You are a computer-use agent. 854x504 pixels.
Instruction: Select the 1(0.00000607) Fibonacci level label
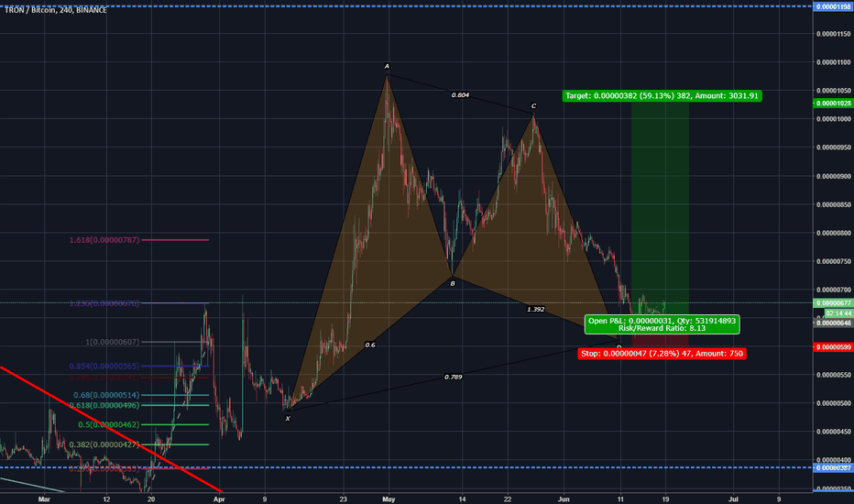point(112,342)
